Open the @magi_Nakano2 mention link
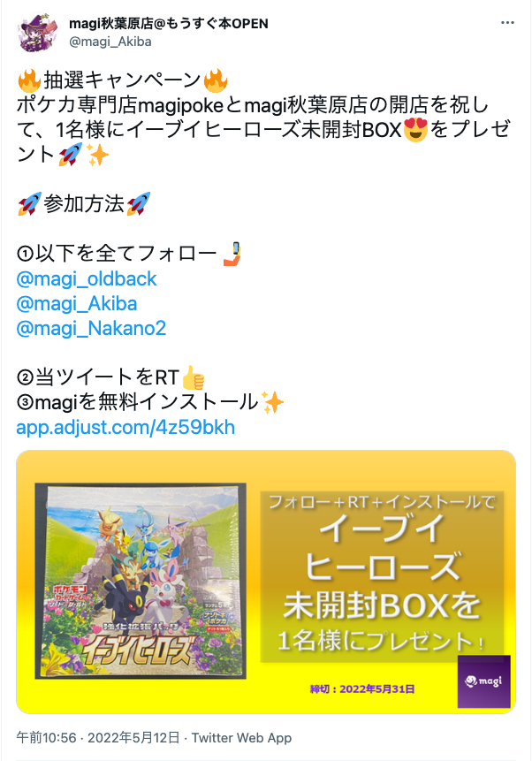The height and width of the screenshot is (761, 532). pyautogui.click(x=91, y=329)
